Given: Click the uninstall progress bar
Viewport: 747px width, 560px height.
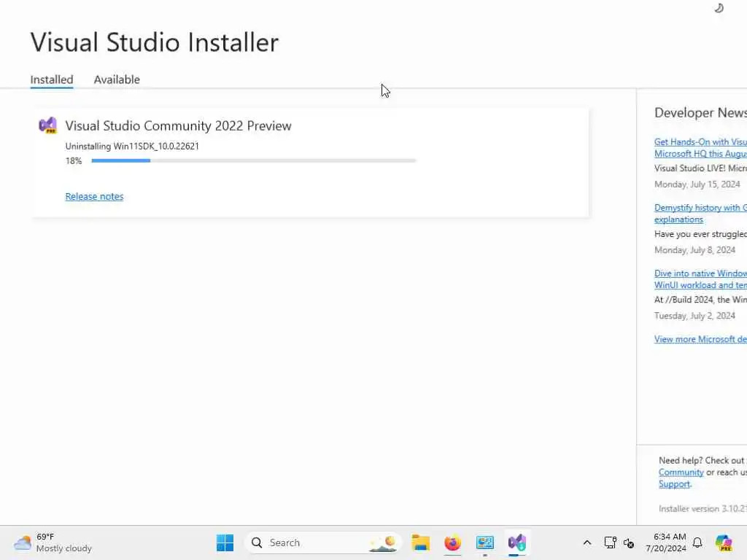Looking at the screenshot, I should point(253,161).
